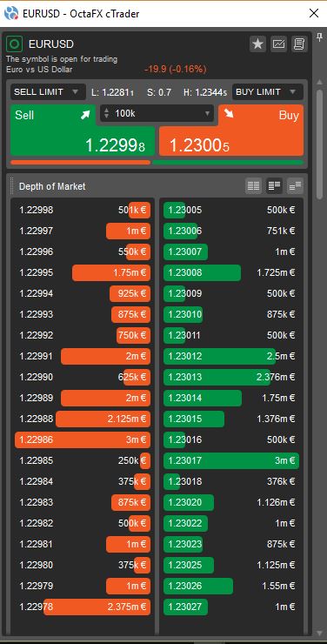Switch to price Depth of Market view
The image size is (327, 644).
click(274, 186)
